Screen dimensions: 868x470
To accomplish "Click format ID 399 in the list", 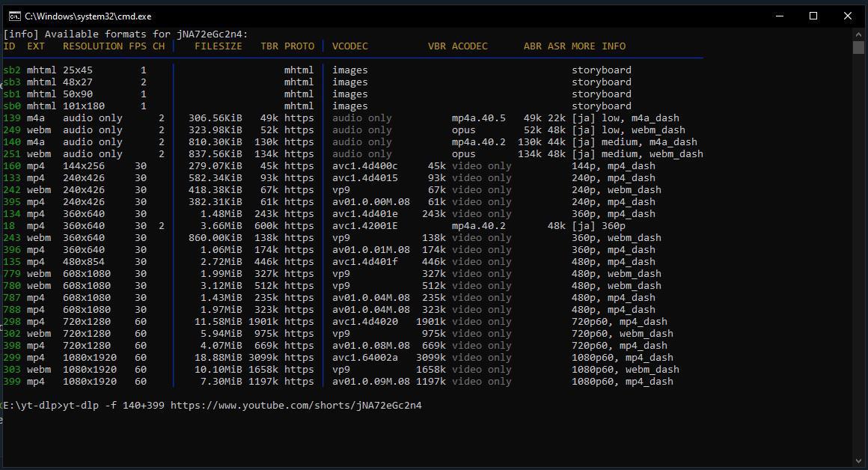I will [12, 382].
